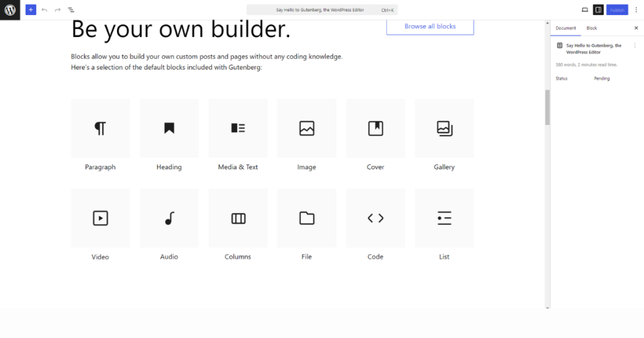Toggle the block inserter plus button
This screenshot has height=338, width=644.
point(31,10)
